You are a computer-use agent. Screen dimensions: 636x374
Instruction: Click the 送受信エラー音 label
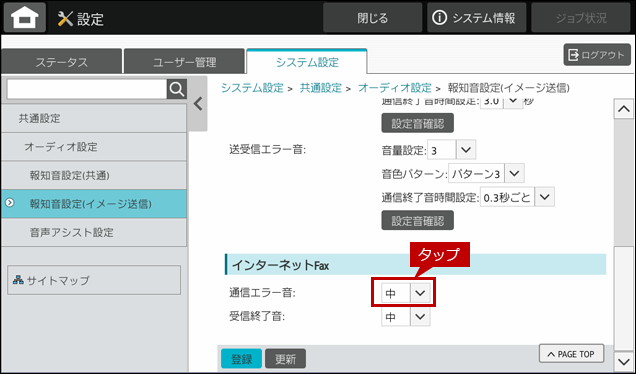pos(267,150)
